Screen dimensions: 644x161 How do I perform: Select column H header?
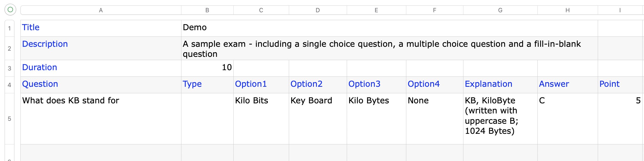click(x=567, y=10)
